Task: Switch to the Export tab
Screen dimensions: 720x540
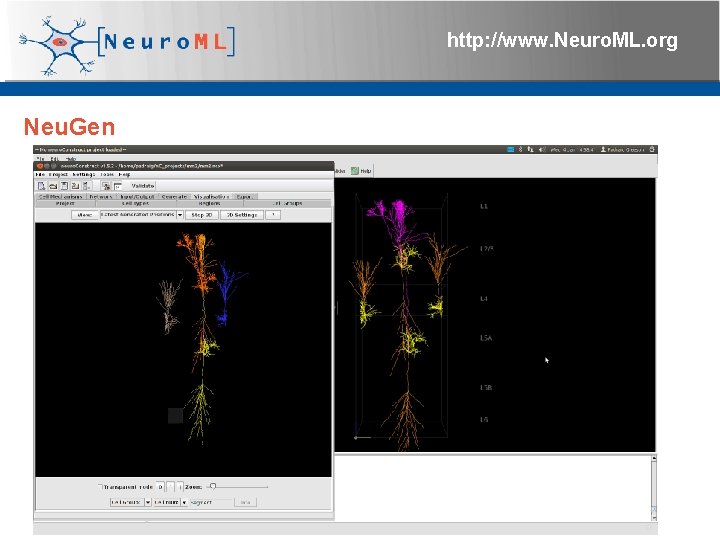Action: (x=244, y=197)
